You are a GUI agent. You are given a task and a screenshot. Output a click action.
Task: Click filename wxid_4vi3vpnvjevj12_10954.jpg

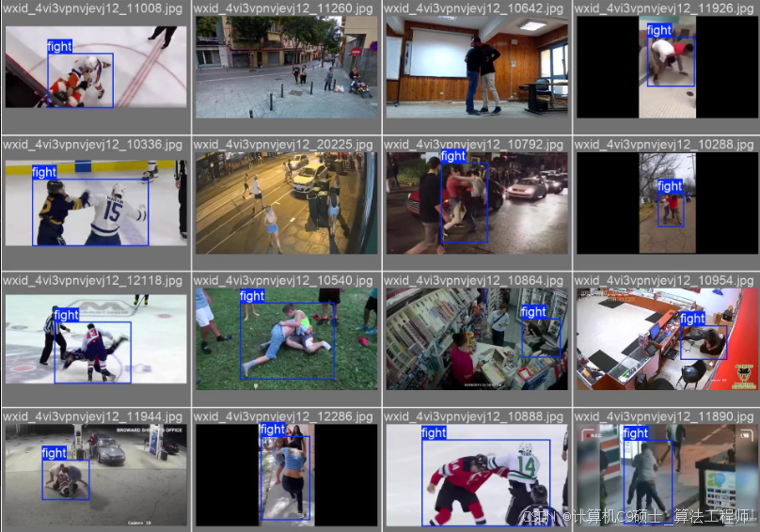pyautogui.click(x=664, y=280)
